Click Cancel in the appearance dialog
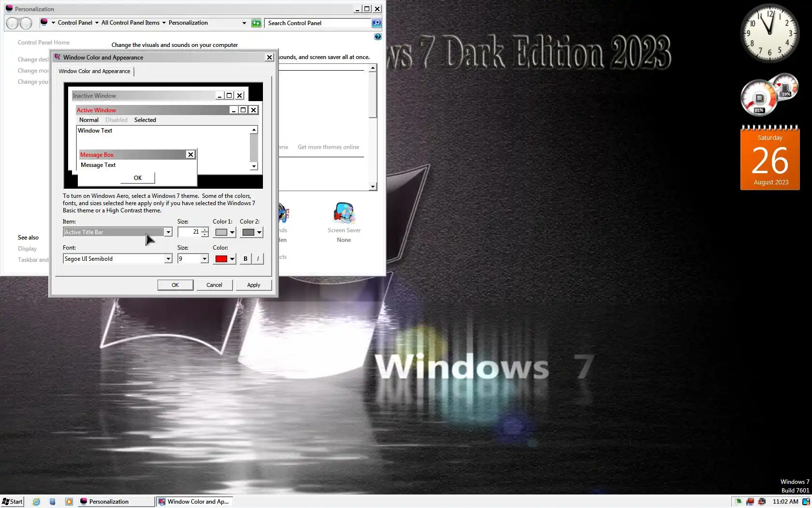812x508 pixels. pos(214,285)
